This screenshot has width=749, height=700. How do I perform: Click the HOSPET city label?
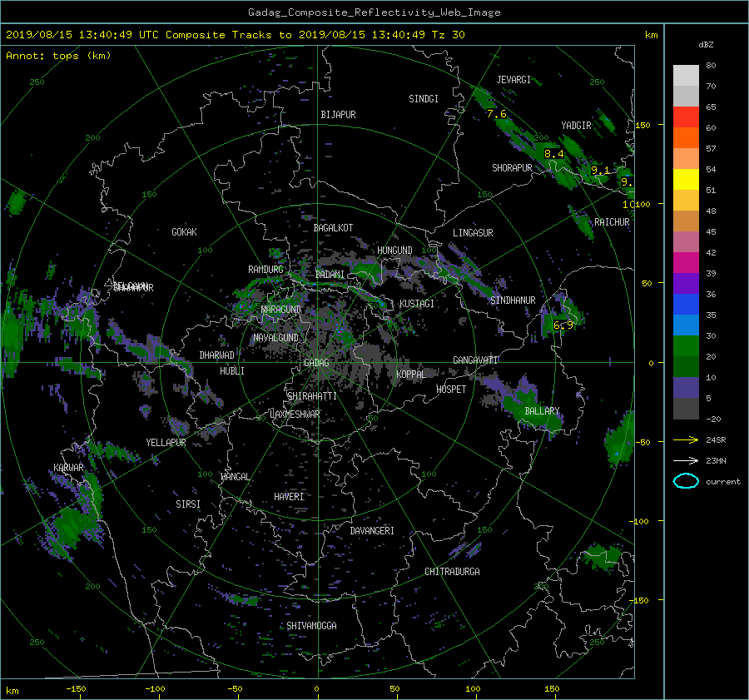(451, 390)
